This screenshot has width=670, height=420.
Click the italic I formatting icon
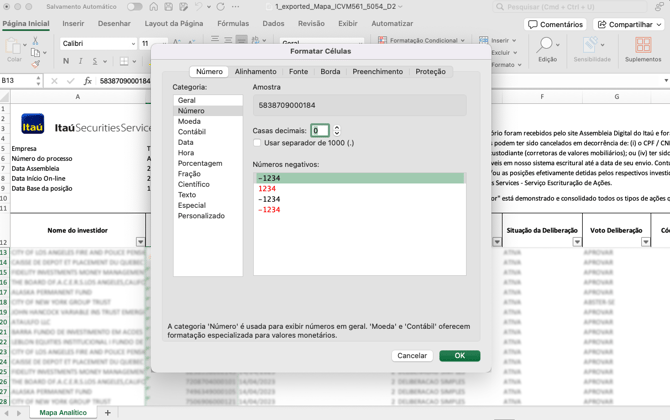[80, 62]
